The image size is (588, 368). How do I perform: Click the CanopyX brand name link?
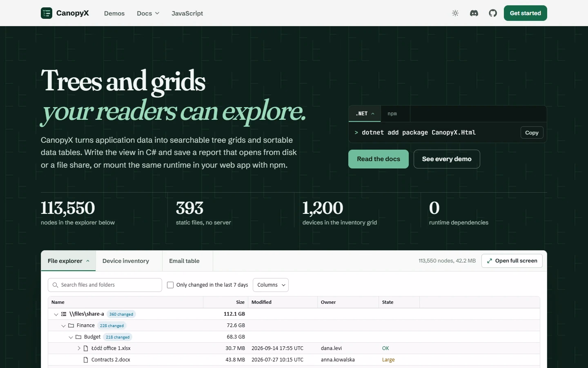click(x=73, y=13)
